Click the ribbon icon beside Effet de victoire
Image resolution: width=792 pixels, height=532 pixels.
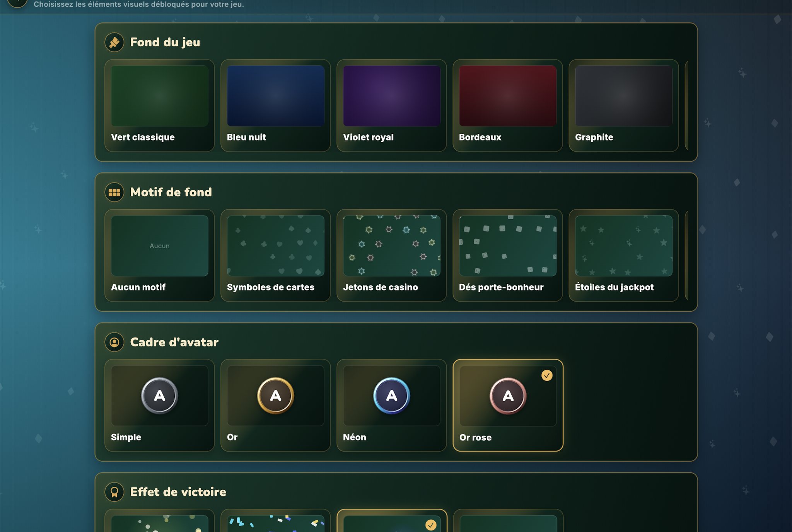point(114,492)
